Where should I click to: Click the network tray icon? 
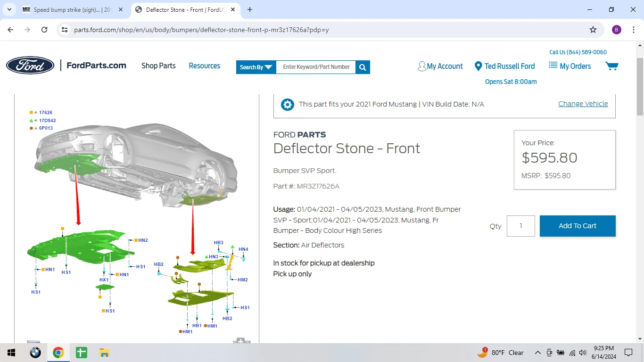click(x=572, y=353)
